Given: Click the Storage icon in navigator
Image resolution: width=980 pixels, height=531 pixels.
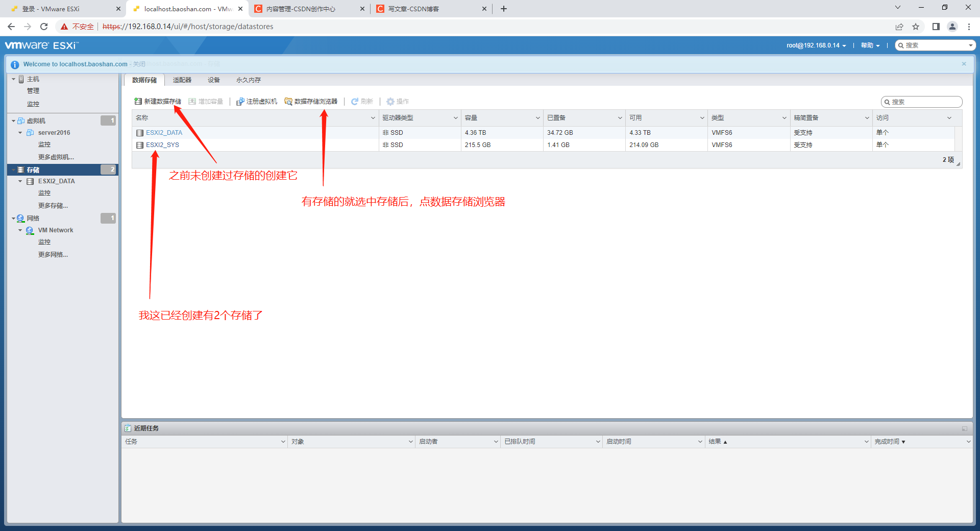Looking at the screenshot, I should [21, 170].
